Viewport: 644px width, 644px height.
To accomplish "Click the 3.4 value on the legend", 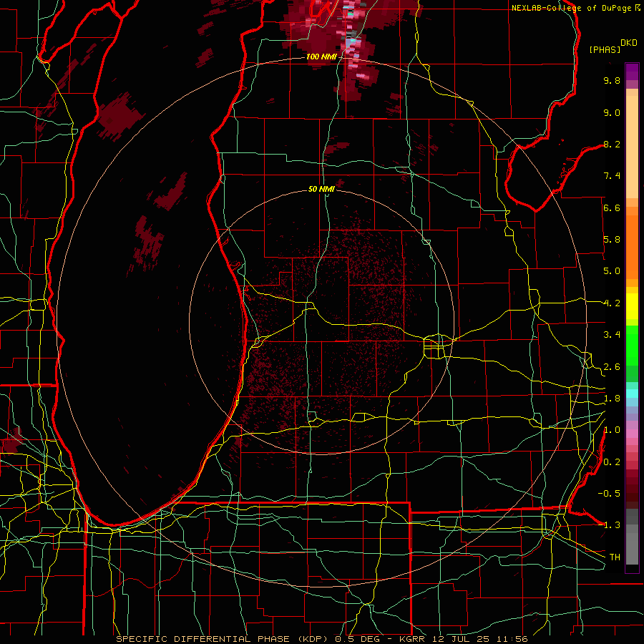I will [612, 335].
